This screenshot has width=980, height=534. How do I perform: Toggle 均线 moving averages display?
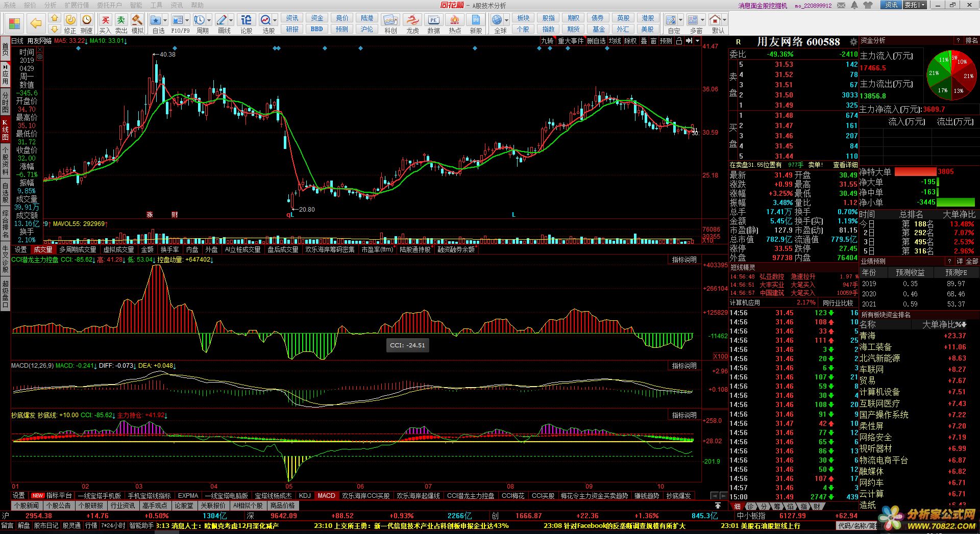point(615,41)
